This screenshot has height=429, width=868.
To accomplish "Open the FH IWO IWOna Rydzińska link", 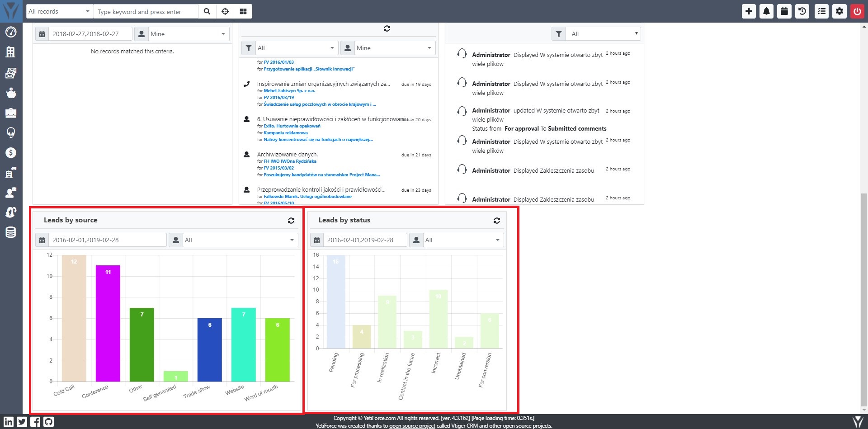I will [290, 161].
